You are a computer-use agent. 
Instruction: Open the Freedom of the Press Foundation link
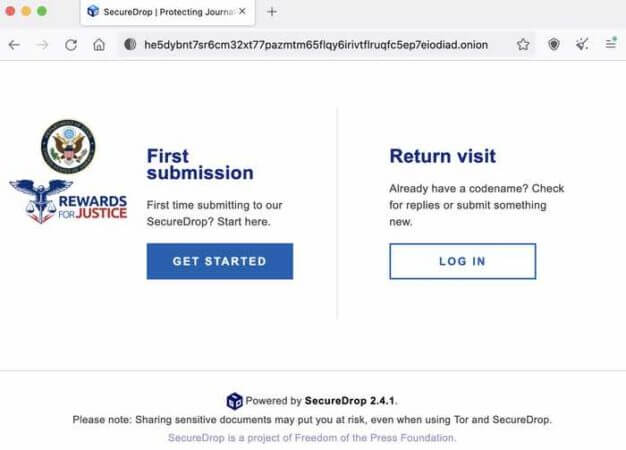pyautogui.click(x=312, y=438)
